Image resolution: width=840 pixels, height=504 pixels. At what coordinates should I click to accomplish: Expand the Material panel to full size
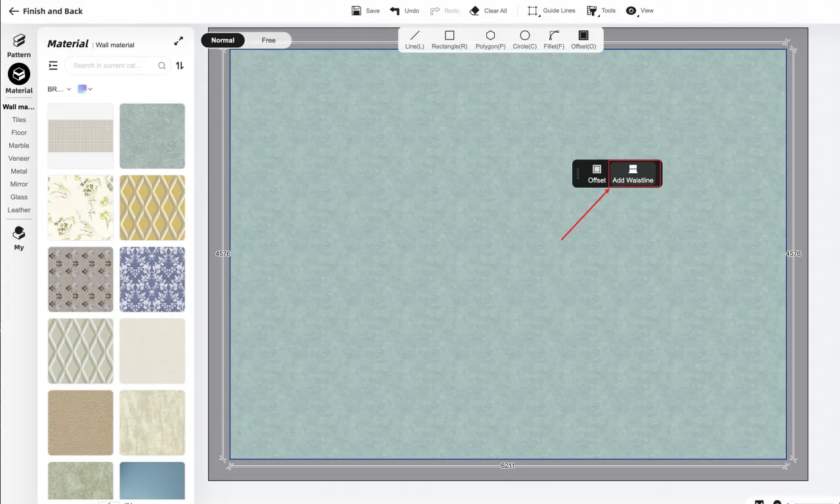tap(178, 41)
